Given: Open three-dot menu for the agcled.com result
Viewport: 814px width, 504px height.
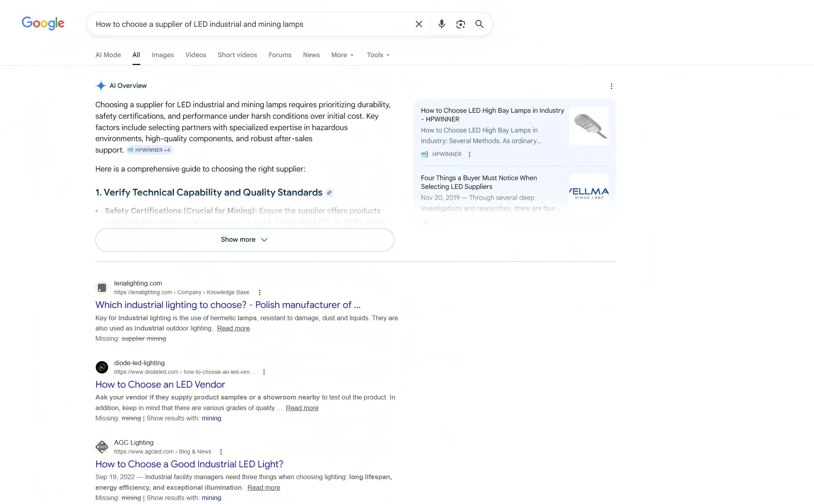Looking at the screenshot, I should click(x=221, y=452).
